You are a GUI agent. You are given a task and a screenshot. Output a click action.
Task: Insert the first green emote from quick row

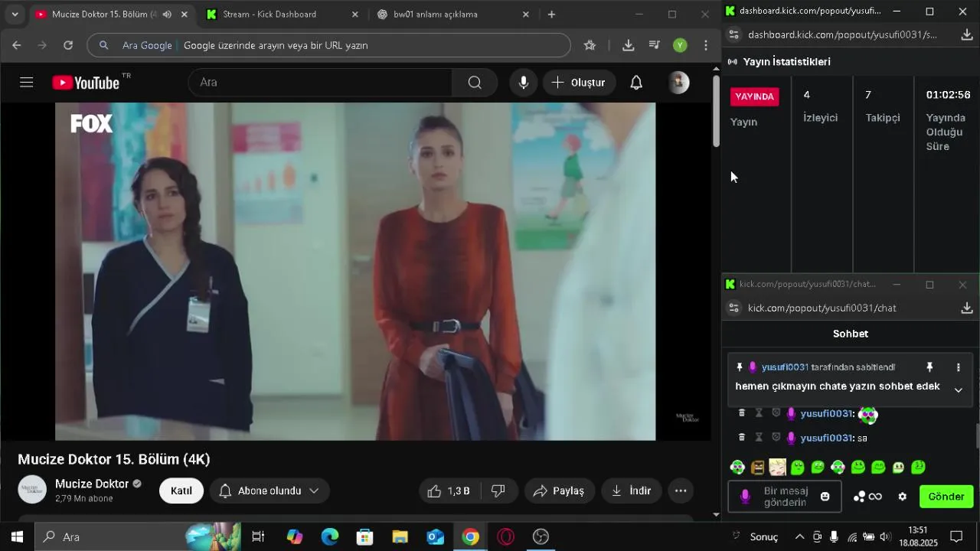[737, 467]
